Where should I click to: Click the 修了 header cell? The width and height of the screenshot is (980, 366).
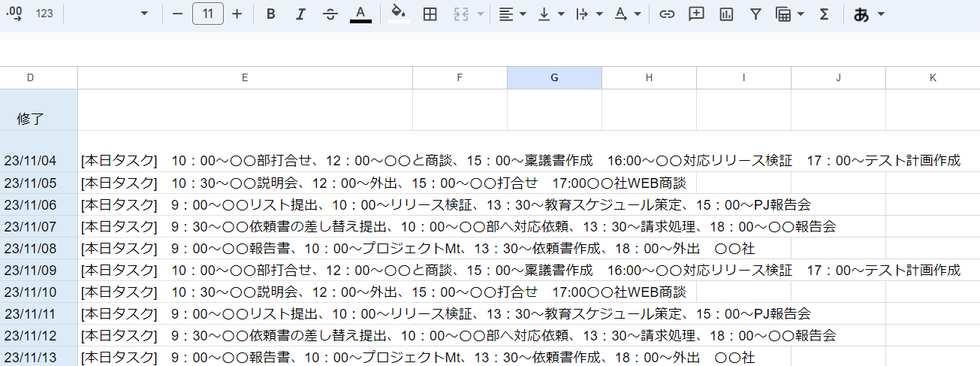pyautogui.click(x=38, y=110)
